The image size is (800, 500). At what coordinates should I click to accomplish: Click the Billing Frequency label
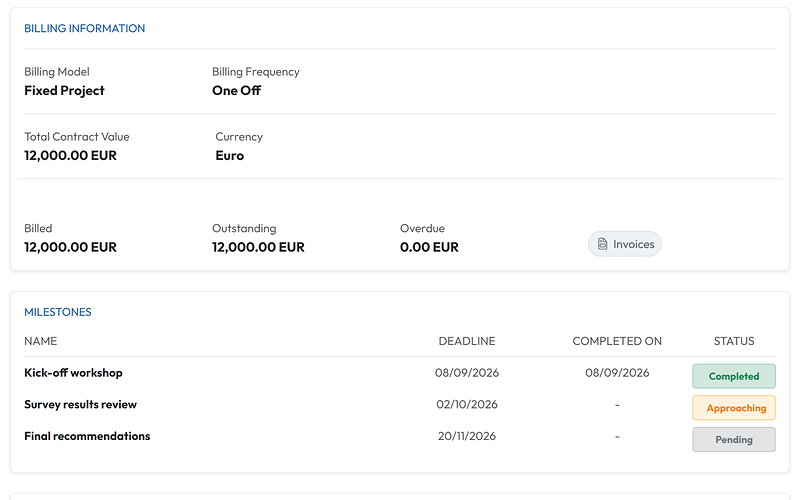tap(256, 71)
